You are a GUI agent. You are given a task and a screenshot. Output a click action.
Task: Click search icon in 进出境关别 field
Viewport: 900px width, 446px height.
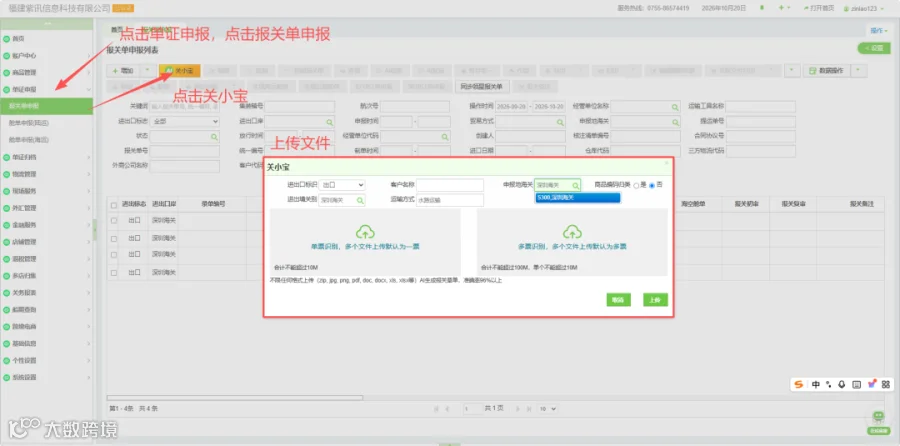[x=360, y=200]
